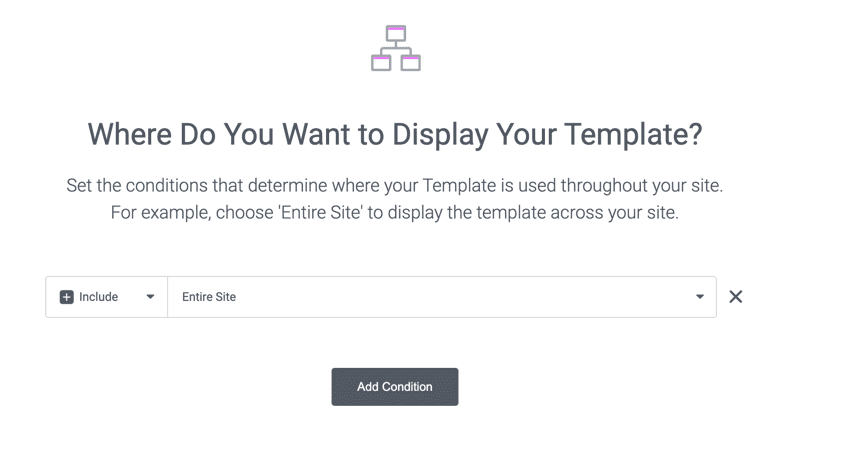Open the Entire Site location dropdown

(x=442, y=297)
